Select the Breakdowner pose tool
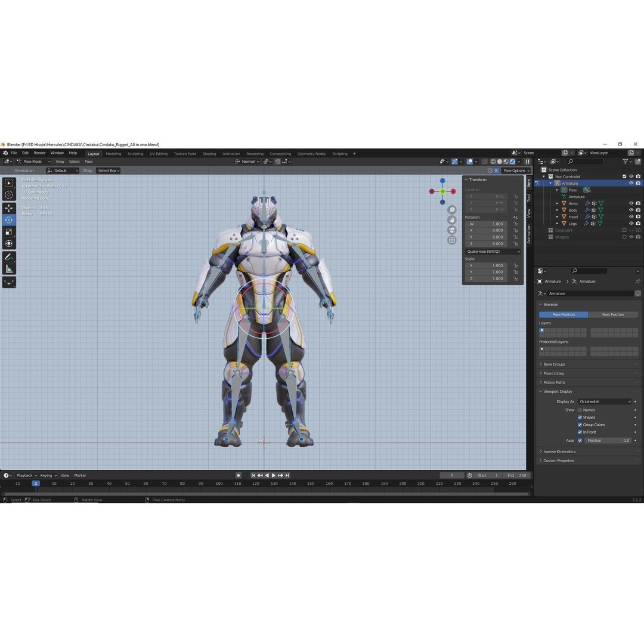The width and height of the screenshot is (644, 644). (8, 282)
